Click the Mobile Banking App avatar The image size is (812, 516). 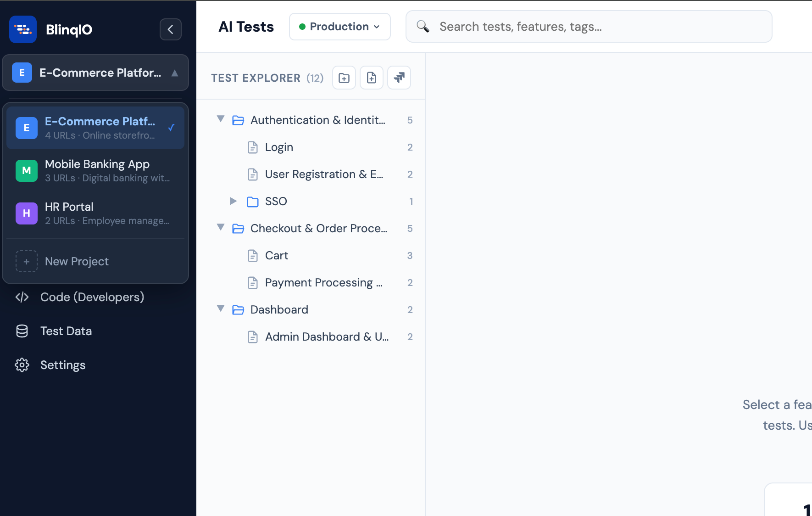click(x=26, y=170)
